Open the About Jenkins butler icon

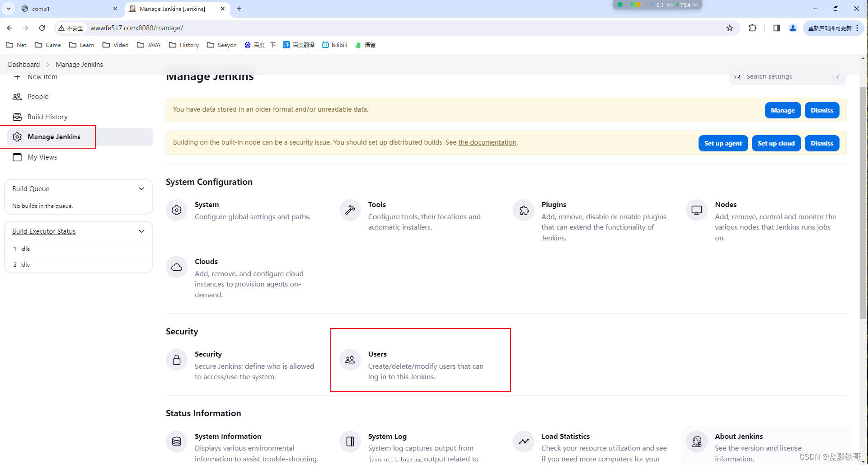697,442
